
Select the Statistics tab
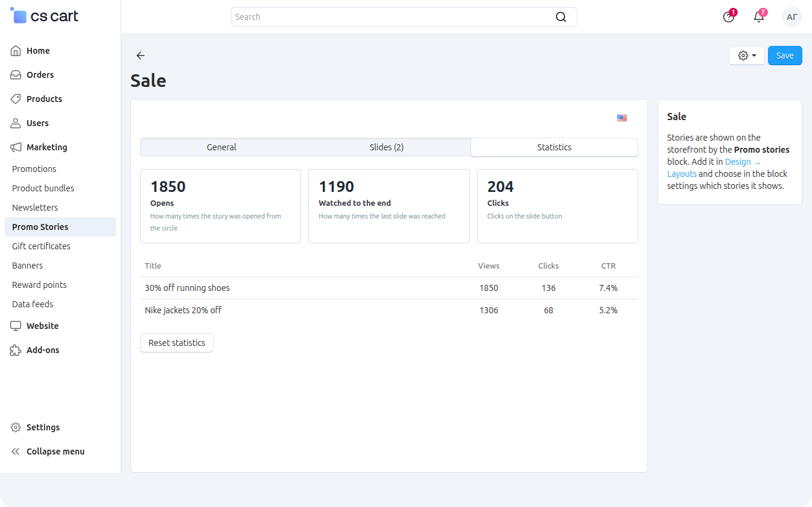click(554, 147)
